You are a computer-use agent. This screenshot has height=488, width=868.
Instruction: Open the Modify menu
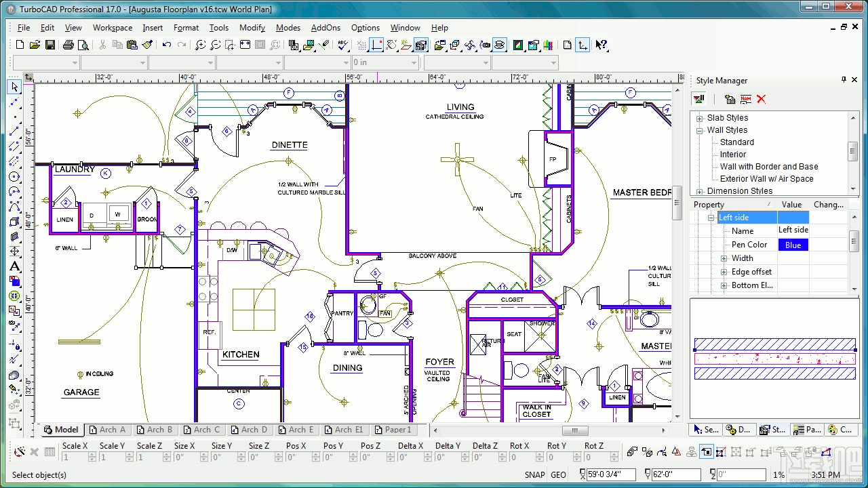(x=252, y=28)
